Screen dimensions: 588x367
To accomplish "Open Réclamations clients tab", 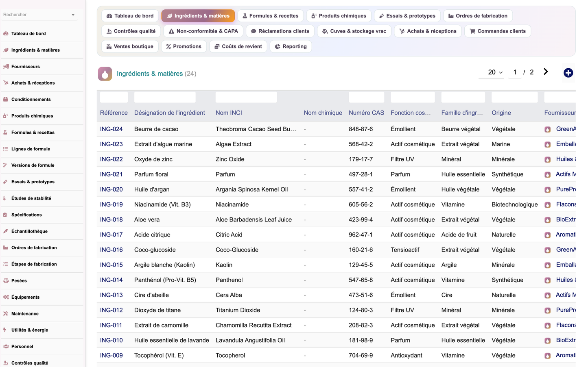I will (x=280, y=31).
